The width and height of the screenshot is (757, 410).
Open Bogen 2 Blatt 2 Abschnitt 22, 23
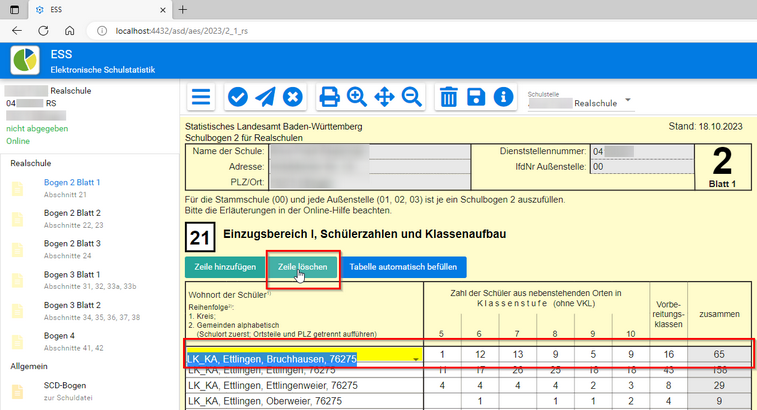(78, 218)
